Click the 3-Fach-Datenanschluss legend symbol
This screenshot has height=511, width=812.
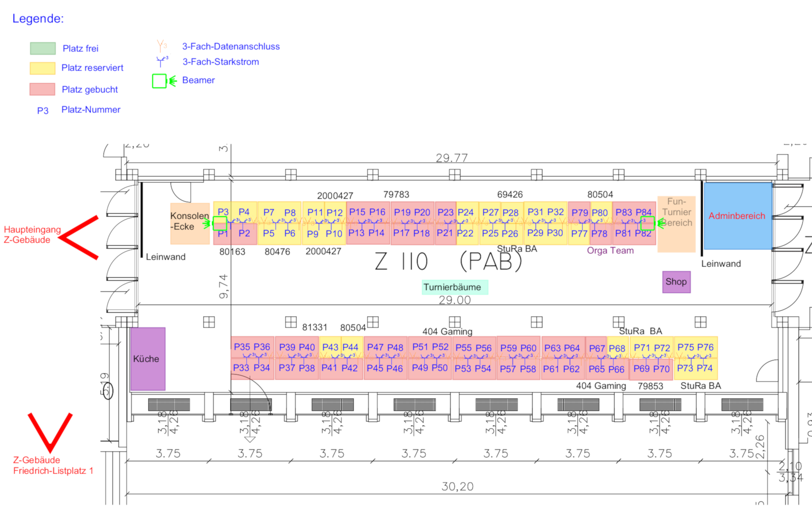[x=161, y=46]
